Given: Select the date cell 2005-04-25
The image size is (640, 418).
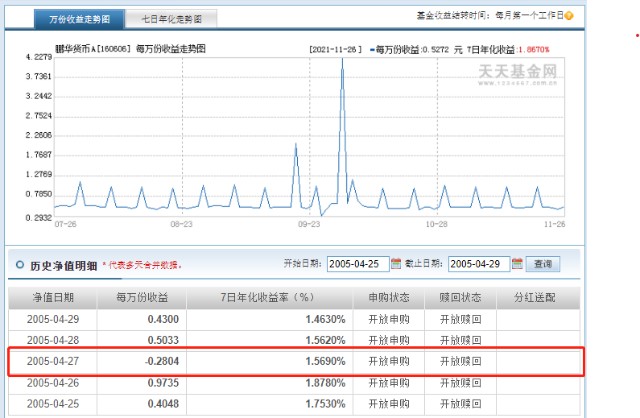Looking at the screenshot, I should [x=53, y=404].
